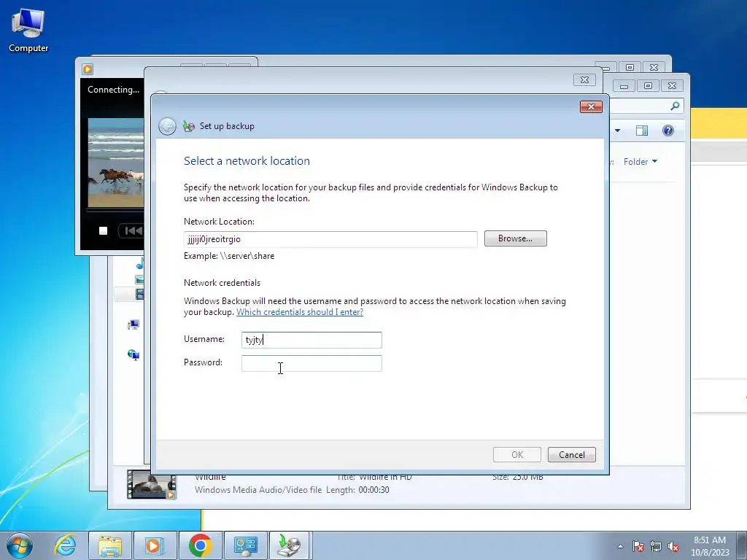Select the Music library icon in Explorer sidebar
747x560 pixels.
click(139, 264)
